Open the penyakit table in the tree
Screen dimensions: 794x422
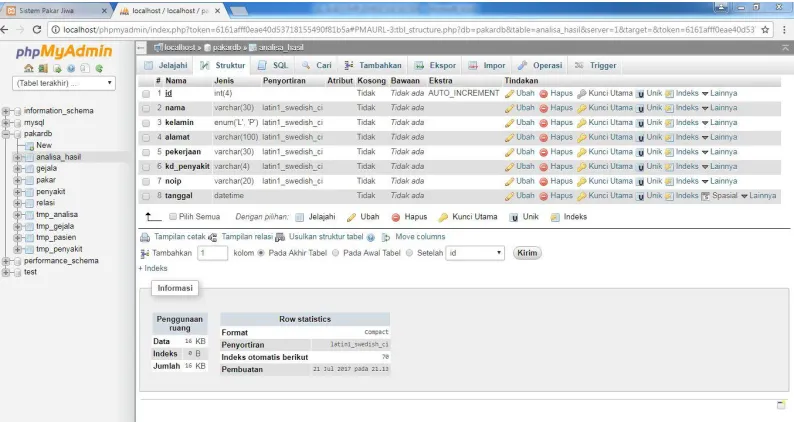pos(51,192)
